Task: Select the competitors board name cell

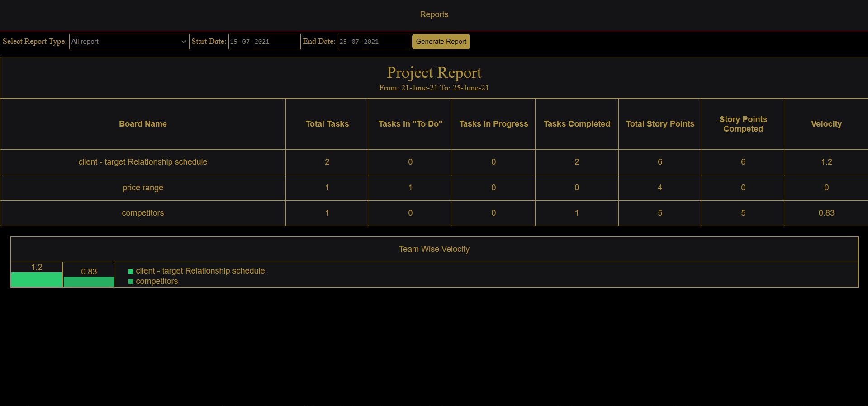Action: [143, 213]
